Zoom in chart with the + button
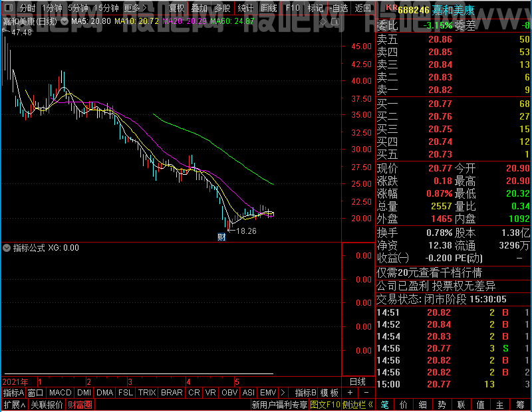Viewport: 532px width, 412px height. pyautogui.click(x=350, y=393)
